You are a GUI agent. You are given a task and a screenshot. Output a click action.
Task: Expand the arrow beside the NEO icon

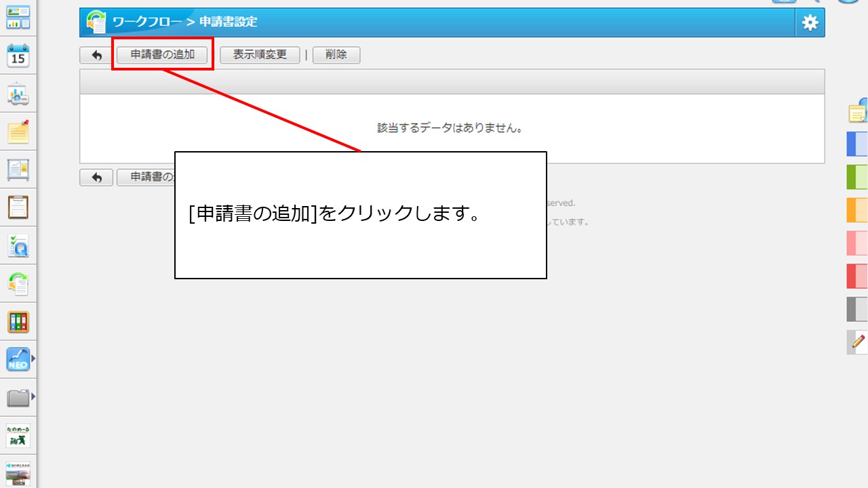click(33, 359)
